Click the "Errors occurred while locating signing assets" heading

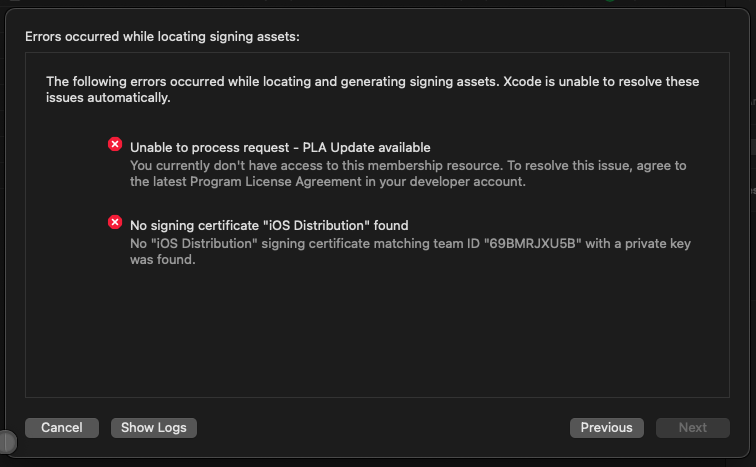162,36
